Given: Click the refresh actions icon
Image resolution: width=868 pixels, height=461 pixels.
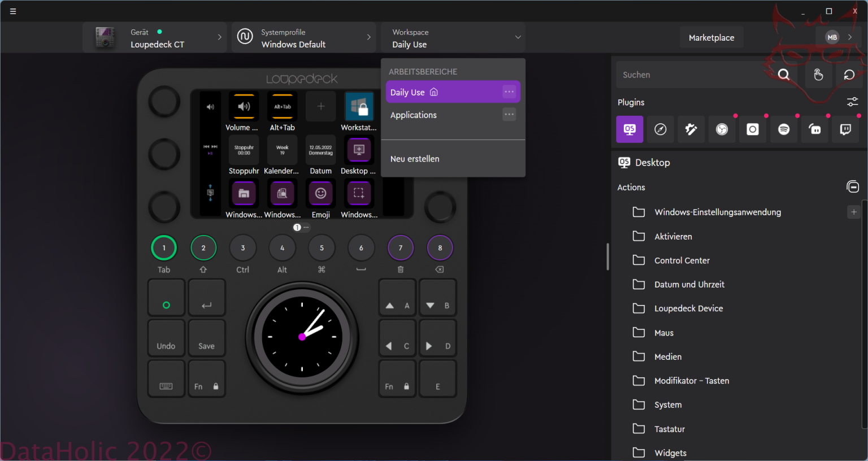Looking at the screenshot, I should pyautogui.click(x=849, y=75).
